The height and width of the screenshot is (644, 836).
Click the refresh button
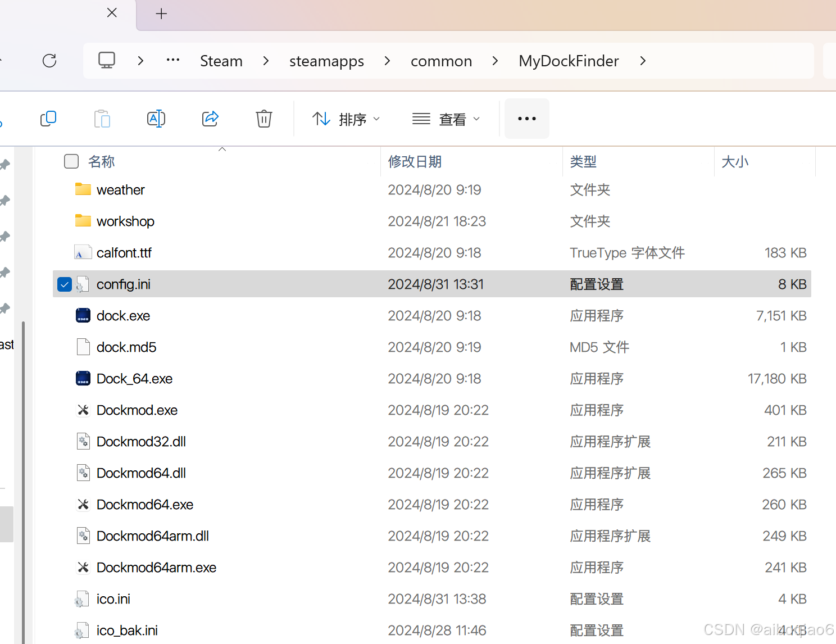[49, 61]
